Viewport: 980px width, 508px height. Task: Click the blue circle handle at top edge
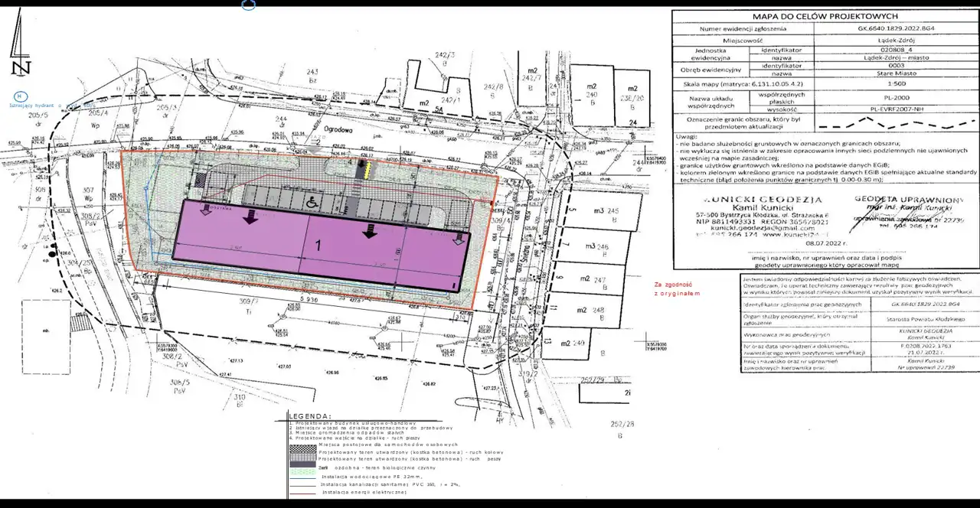click(248, 5)
